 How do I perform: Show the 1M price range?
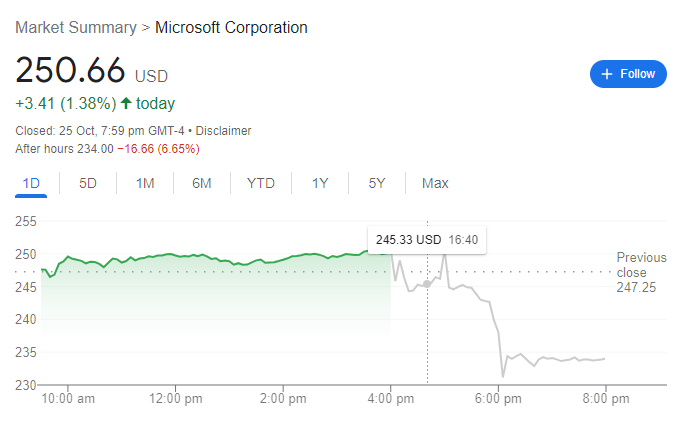coord(145,183)
